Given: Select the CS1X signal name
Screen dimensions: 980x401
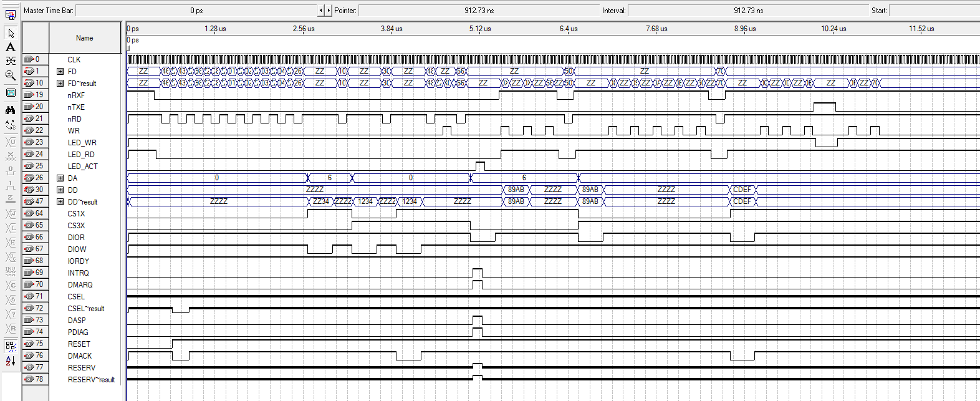Looking at the screenshot, I should (76, 213).
